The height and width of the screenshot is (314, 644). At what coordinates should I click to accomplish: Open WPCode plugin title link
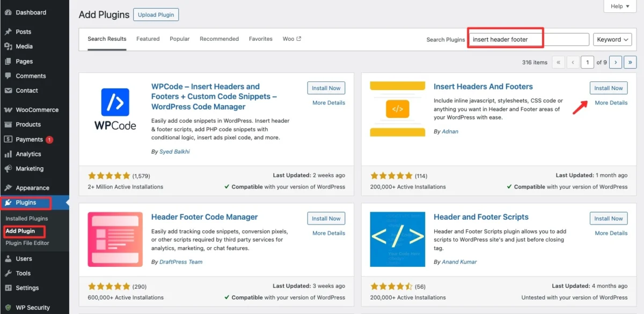[214, 96]
